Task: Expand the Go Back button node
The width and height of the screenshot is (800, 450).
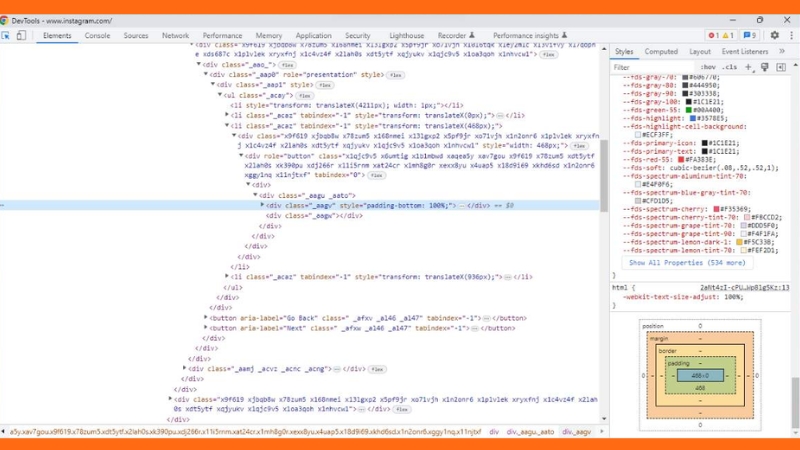Action: [x=206, y=317]
